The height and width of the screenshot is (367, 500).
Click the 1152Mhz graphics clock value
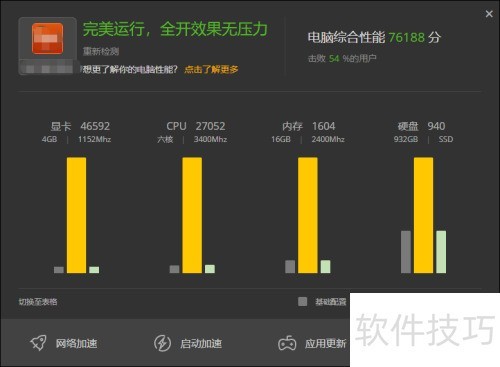point(94,139)
